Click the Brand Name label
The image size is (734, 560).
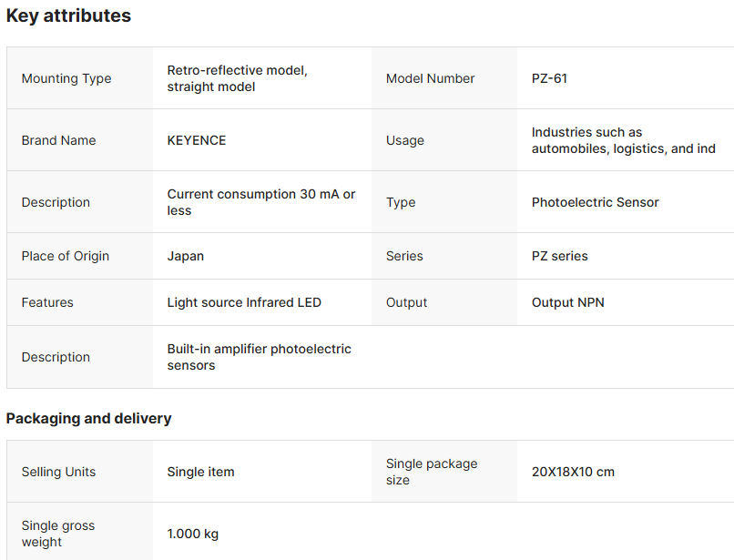click(x=58, y=140)
